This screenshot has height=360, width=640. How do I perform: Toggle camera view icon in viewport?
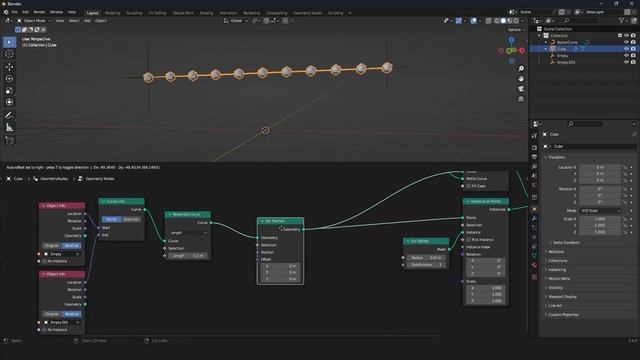point(521,89)
